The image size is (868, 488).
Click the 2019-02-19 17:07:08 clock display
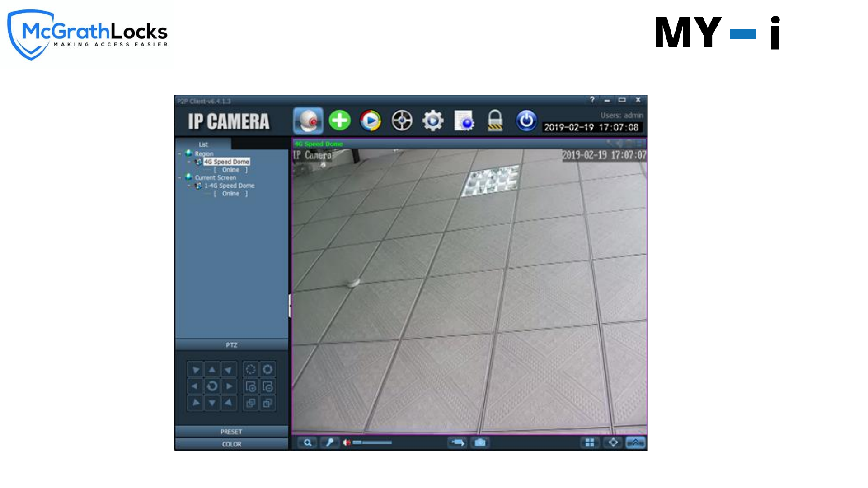pos(591,128)
